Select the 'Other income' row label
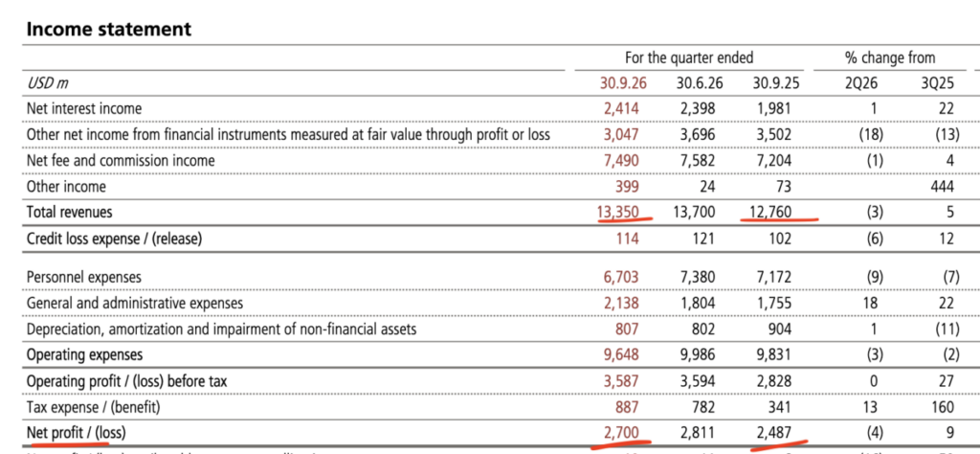The image size is (980, 454). click(66, 187)
